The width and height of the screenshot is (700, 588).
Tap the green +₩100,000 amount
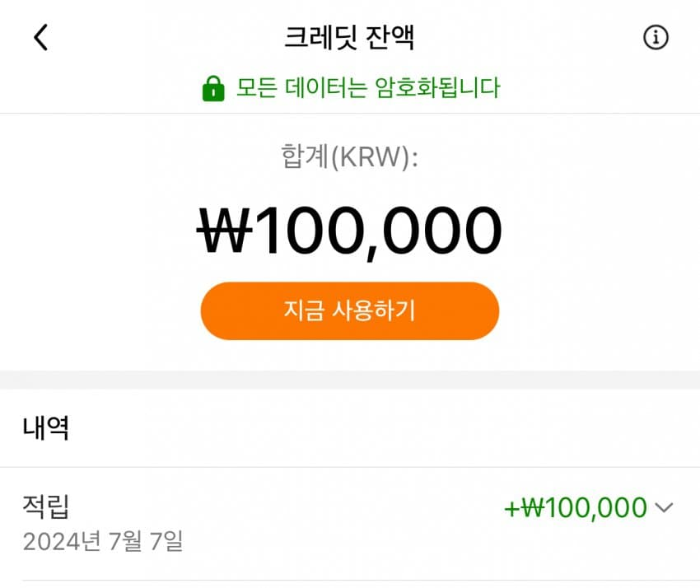coord(575,508)
